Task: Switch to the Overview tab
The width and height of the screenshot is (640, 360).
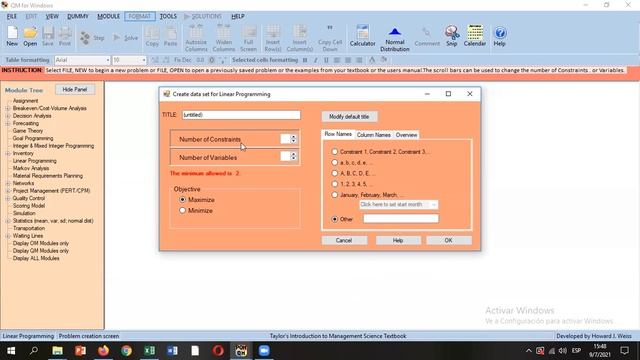Action: point(407,135)
